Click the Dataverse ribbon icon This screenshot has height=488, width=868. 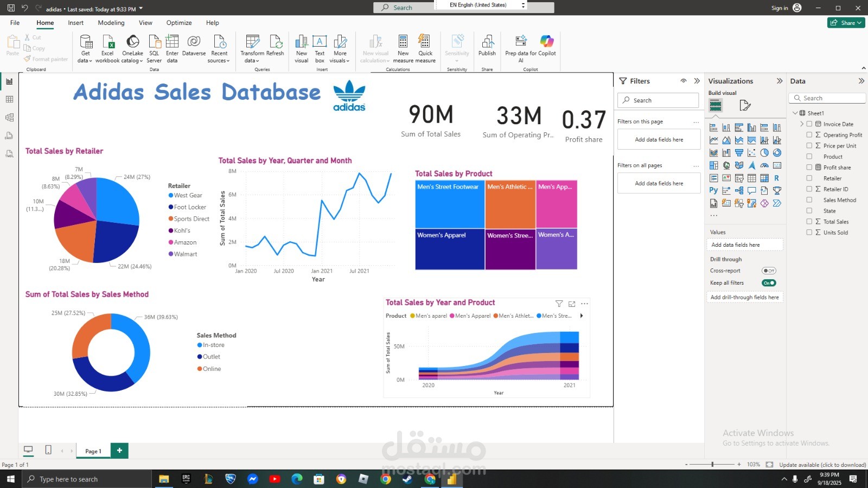pyautogui.click(x=194, y=46)
